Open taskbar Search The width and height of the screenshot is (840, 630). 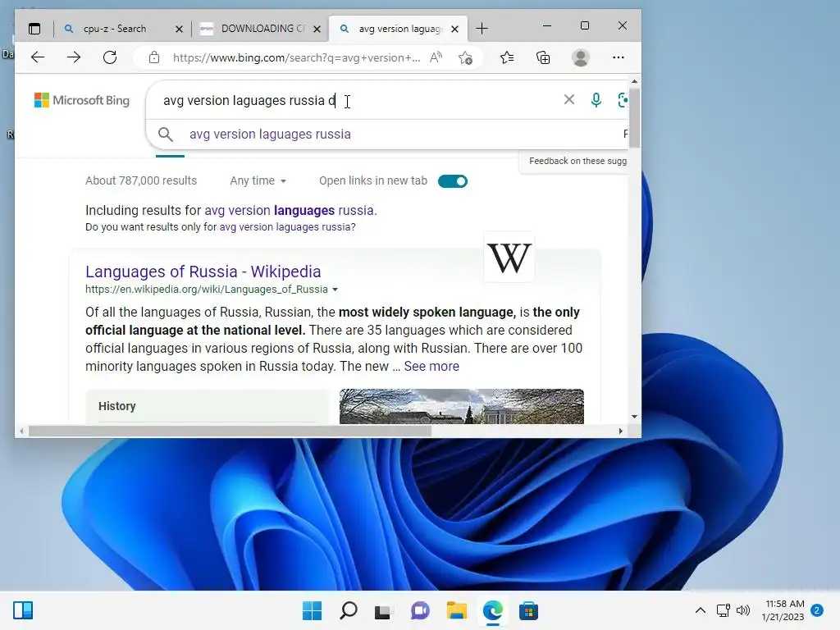[348, 610]
